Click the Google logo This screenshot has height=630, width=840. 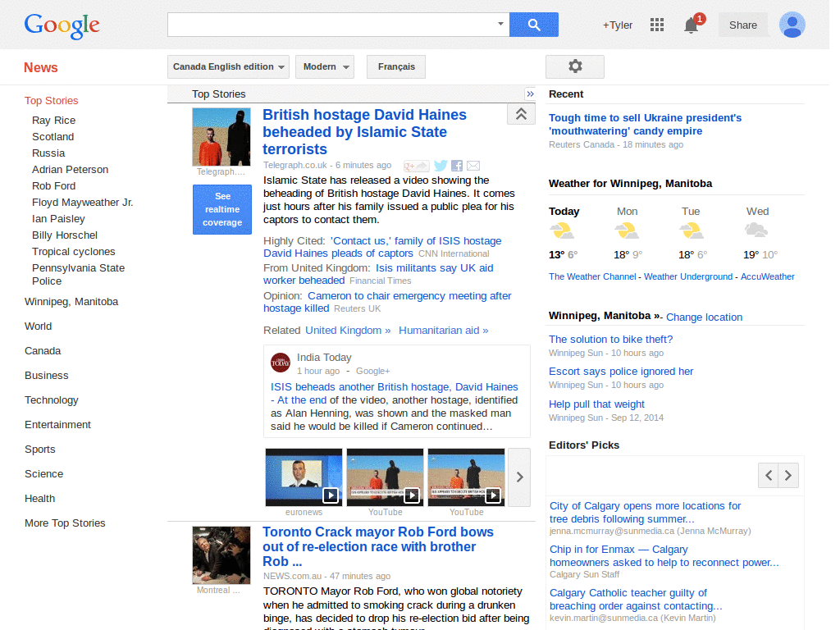(x=62, y=25)
